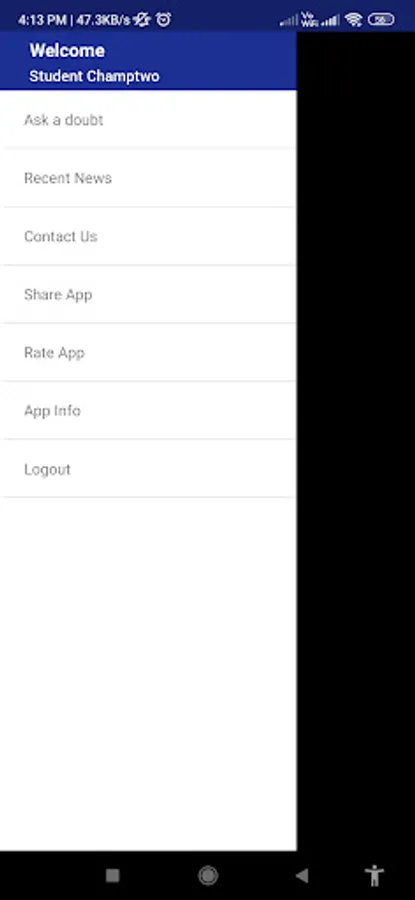Image resolution: width=415 pixels, height=900 pixels.
Task: Tap the mobile signal bars icon
Action: (x=330, y=21)
